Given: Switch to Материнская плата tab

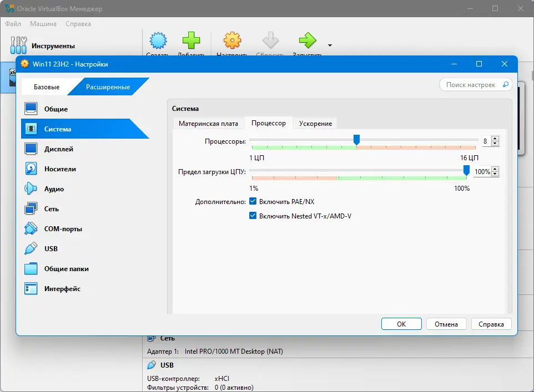Looking at the screenshot, I should click(x=208, y=124).
